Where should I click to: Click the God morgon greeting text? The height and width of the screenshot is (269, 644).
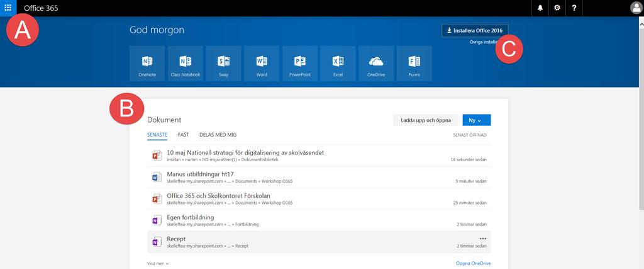click(157, 30)
